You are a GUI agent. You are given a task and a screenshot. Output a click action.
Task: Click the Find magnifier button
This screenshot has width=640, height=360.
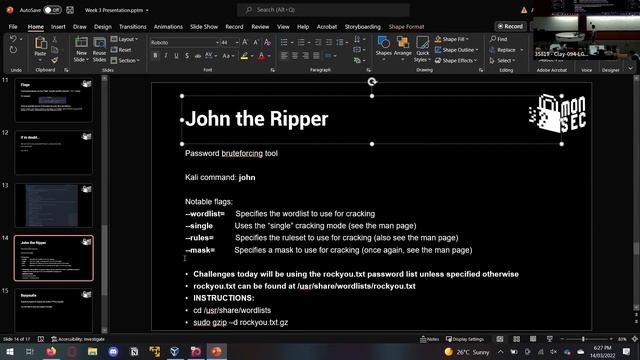click(x=499, y=39)
